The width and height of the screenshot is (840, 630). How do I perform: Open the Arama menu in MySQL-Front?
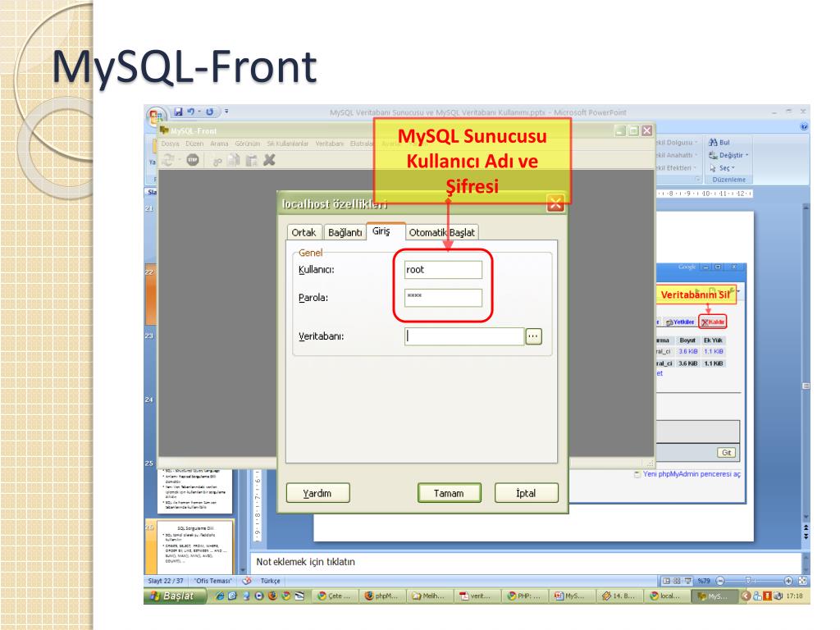(219, 144)
